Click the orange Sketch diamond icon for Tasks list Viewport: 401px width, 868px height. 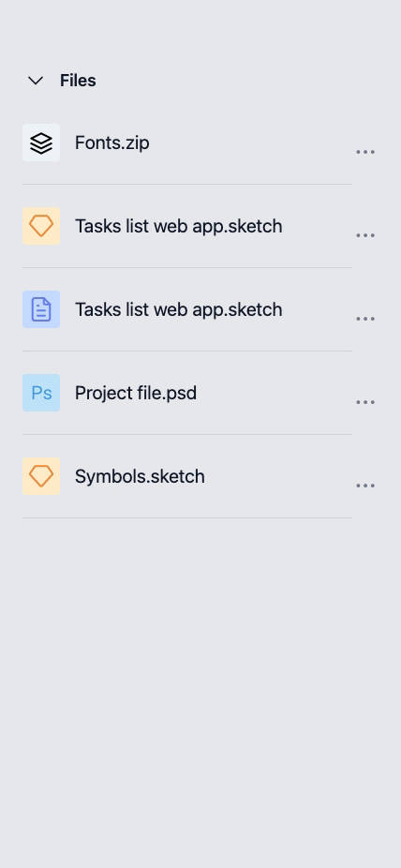tap(41, 226)
